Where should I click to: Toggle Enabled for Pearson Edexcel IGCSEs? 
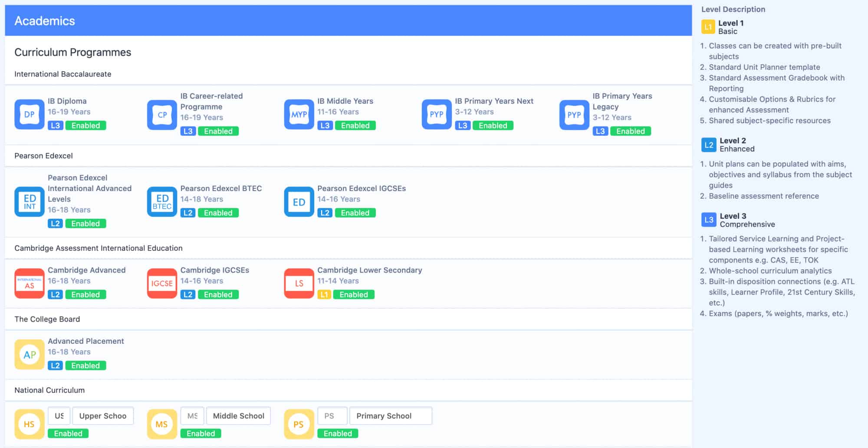pos(355,213)
